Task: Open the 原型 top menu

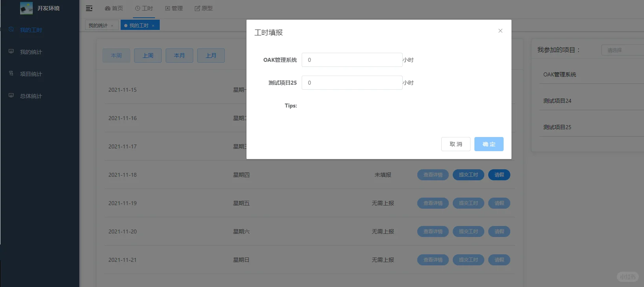Action: click(x=203, y=8)
